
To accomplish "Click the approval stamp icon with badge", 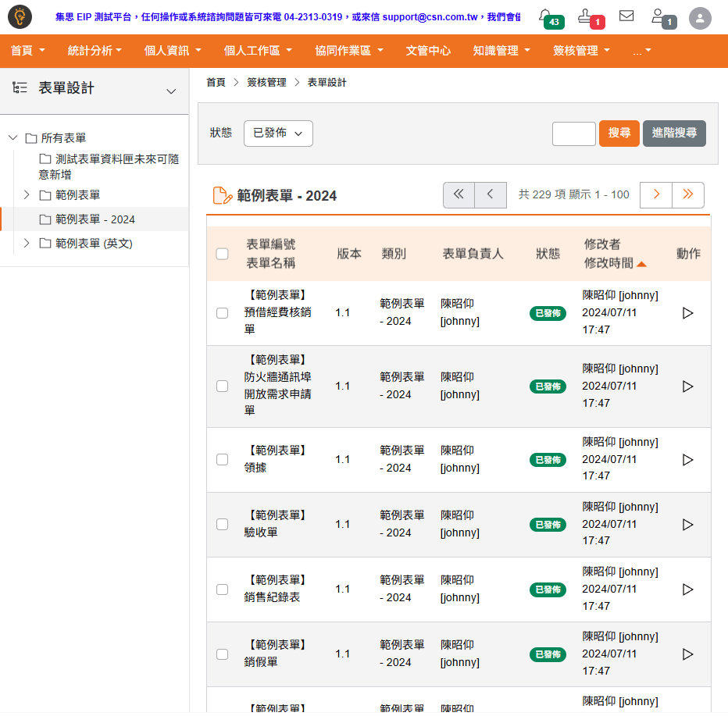I will click(x=586, y=16).
